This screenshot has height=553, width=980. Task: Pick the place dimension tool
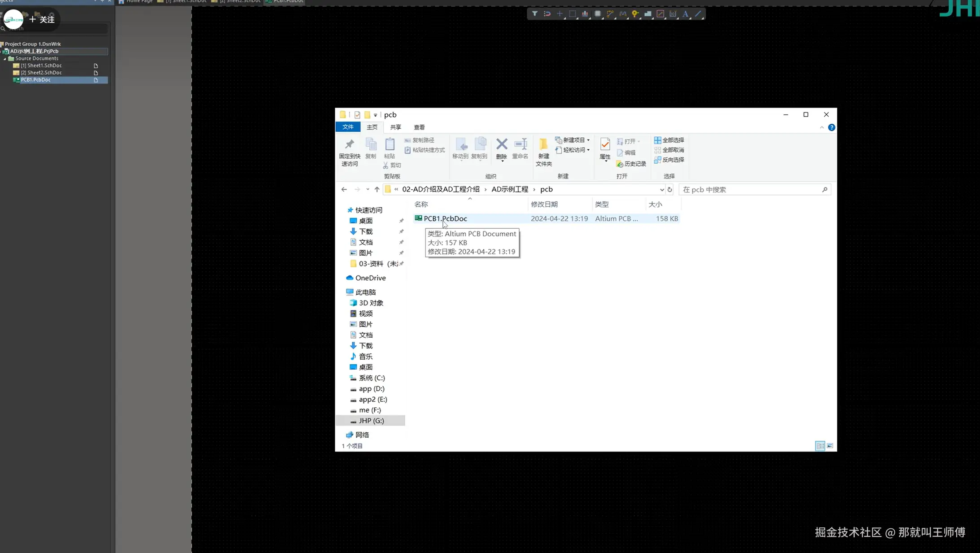(673, 14)
